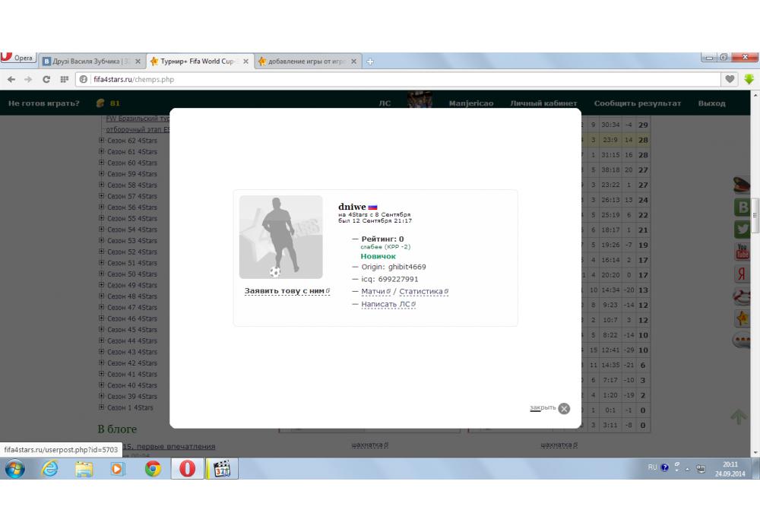Screen dimensions: 760x532
Task: Click the Заявить тову с ним link
Action: point(286,291)
